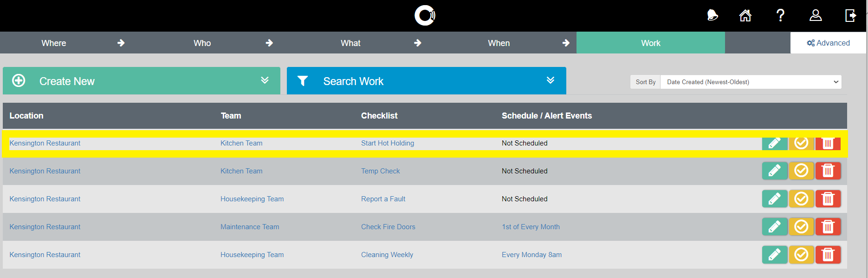Image resolution: width=868 pixels, height=278 pixels.
Task: Click checkmark icon for Temp Check row
Action: pyautogui.click(x=801, y=171)
